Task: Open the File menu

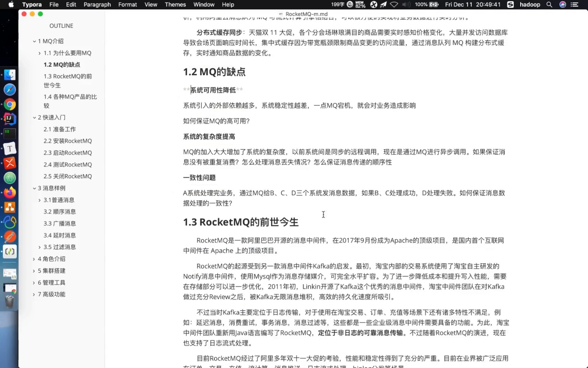Action: pos(54,4)
